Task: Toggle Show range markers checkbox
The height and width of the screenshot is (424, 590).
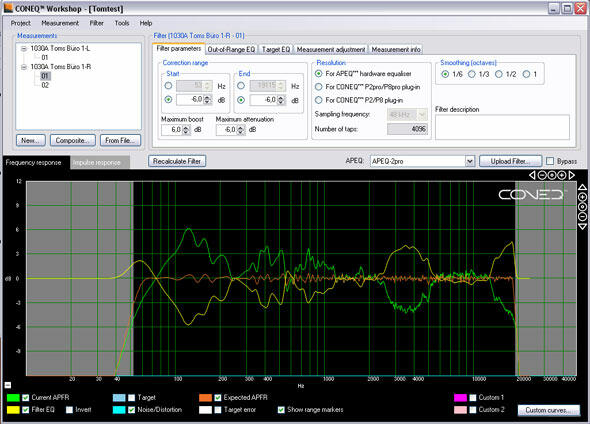Action: coord(281,410)
